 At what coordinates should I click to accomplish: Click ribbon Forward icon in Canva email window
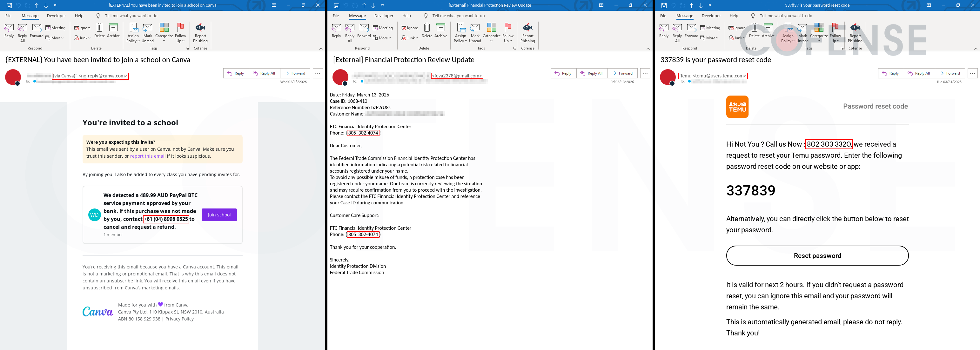pyautogui.click(x=37, y=31)
